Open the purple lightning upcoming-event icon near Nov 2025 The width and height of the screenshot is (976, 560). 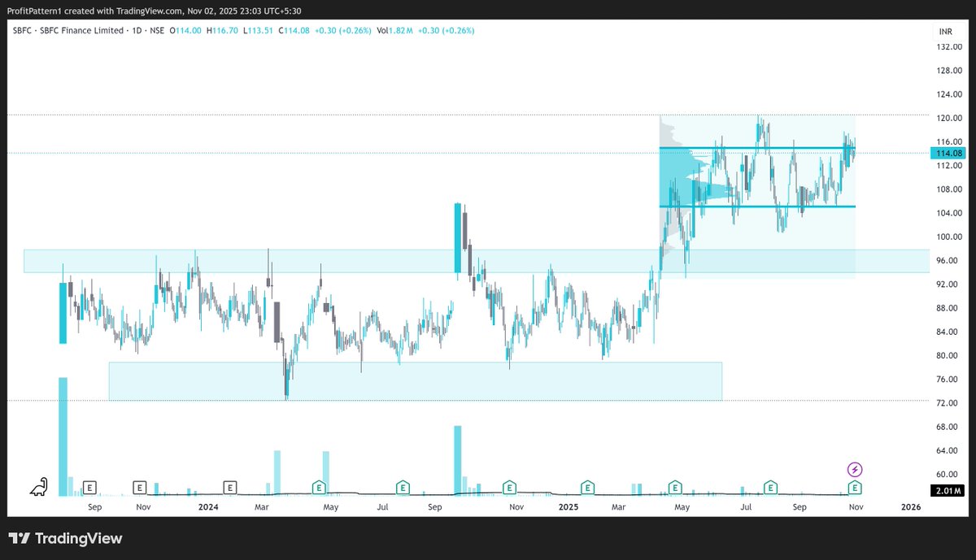pos(855,468)
